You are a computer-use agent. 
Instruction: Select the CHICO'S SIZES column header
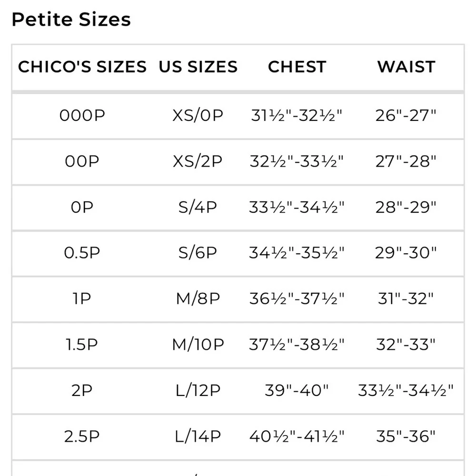click(82, 67)
